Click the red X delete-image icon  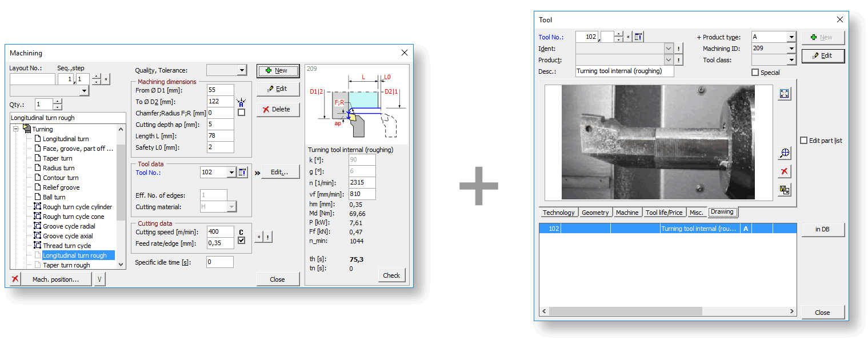[785, 171]
